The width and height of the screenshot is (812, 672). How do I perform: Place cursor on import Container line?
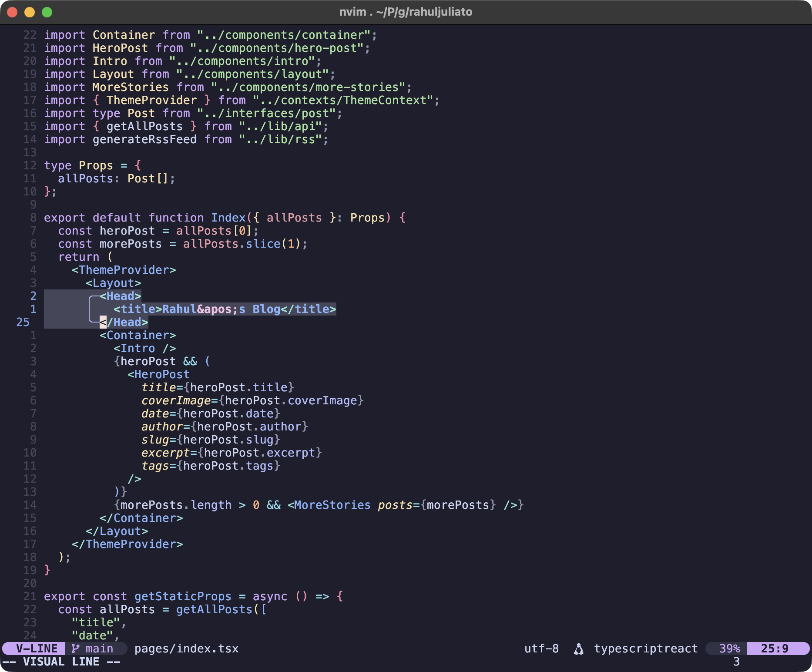(x=211, y=35)
